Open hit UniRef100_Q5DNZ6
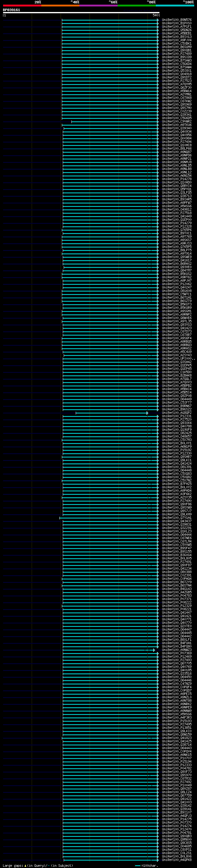This screenshot has height=868, width=197. tap(177, 30)
